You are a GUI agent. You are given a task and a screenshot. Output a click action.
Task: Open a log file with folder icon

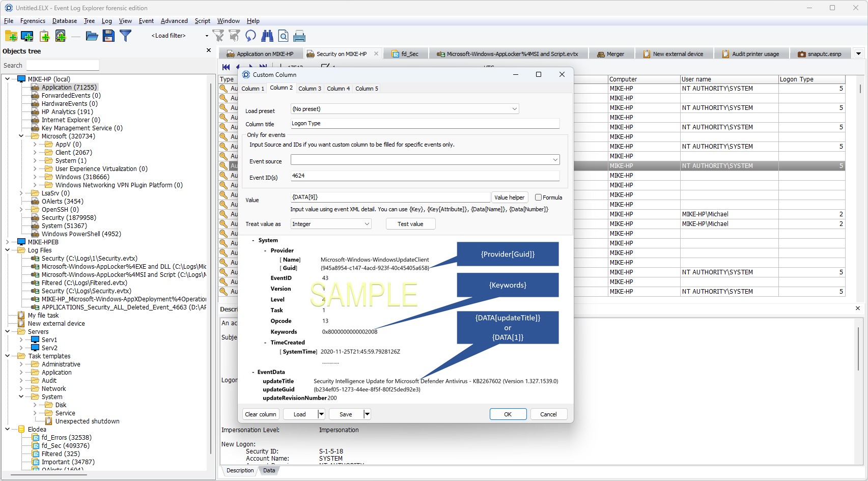click(92, 36)
